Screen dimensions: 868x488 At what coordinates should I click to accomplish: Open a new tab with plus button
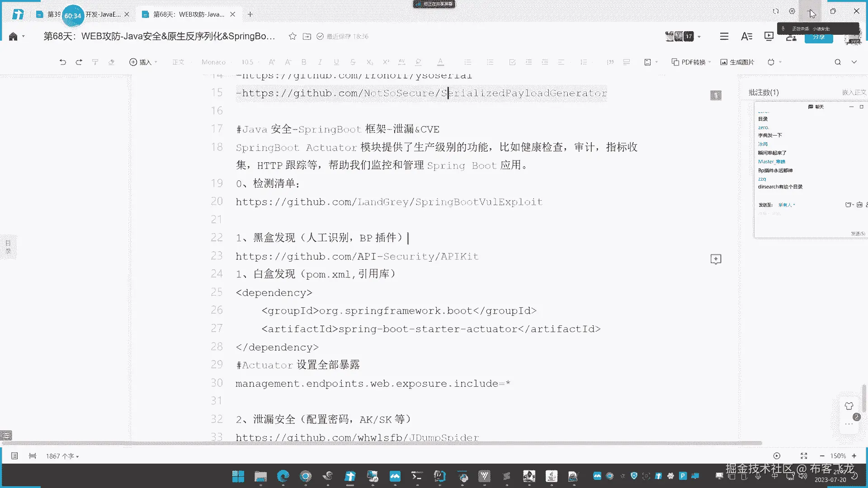pos(250,14)
